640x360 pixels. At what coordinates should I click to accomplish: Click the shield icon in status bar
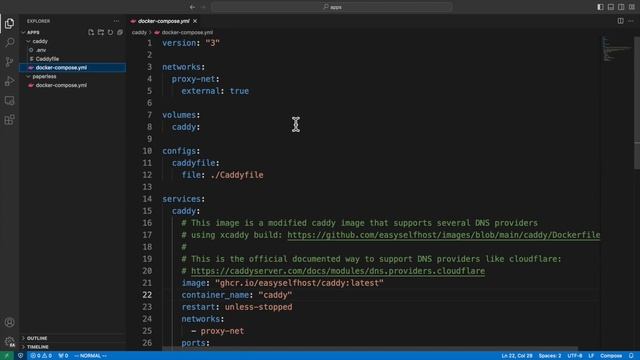(x=20, y=356)
